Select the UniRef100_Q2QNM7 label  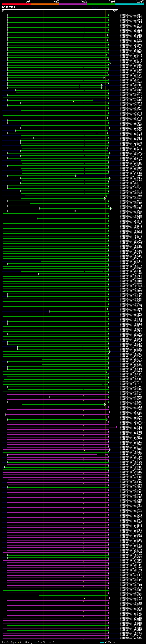click(x=131, y=548)
